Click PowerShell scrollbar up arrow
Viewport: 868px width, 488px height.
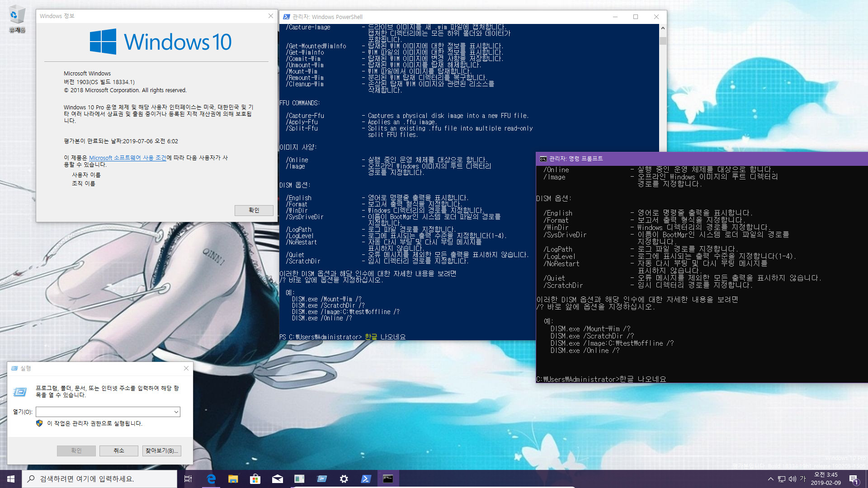tap(663, 28)
